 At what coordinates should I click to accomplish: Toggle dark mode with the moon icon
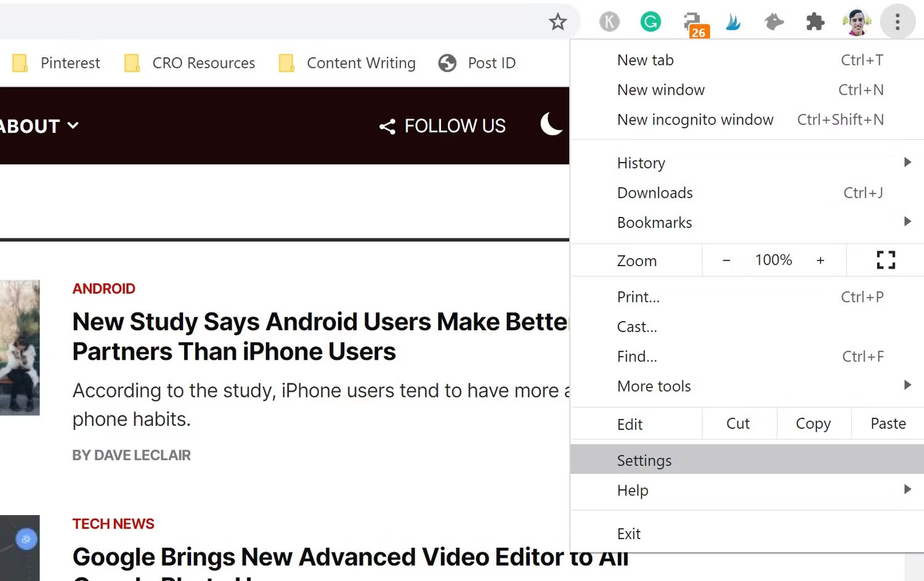(x=552, y=125)
